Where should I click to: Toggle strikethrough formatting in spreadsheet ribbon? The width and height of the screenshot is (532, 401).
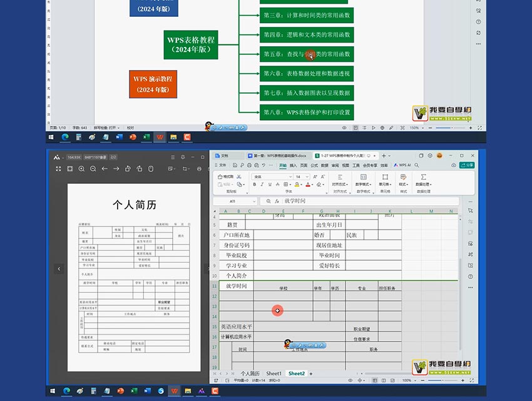277,184
